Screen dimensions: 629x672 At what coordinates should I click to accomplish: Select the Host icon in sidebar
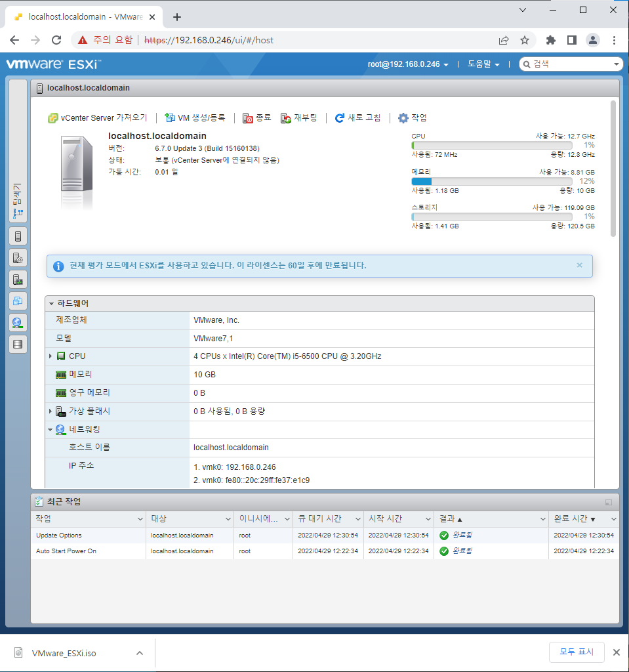click(18, 236)
